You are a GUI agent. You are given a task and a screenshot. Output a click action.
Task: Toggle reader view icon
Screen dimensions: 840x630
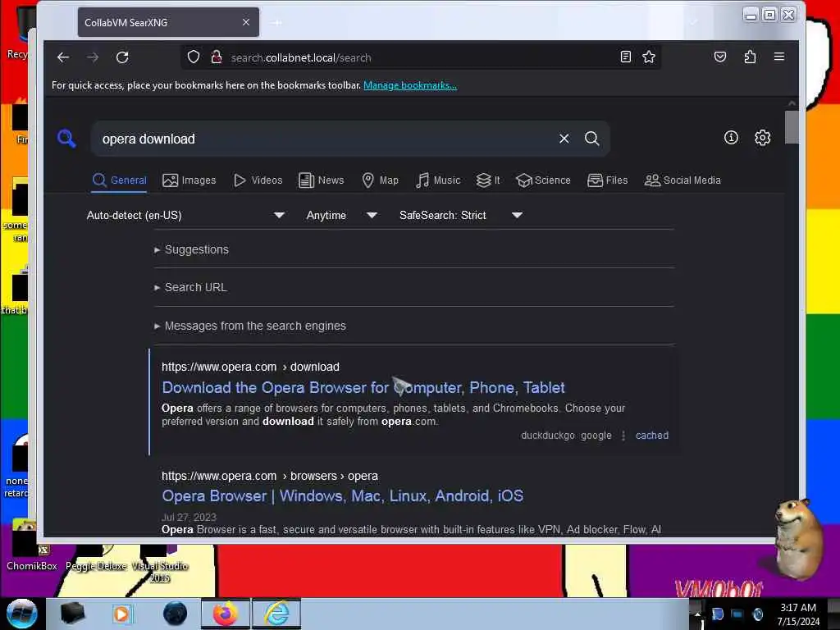tap(625, 57)
